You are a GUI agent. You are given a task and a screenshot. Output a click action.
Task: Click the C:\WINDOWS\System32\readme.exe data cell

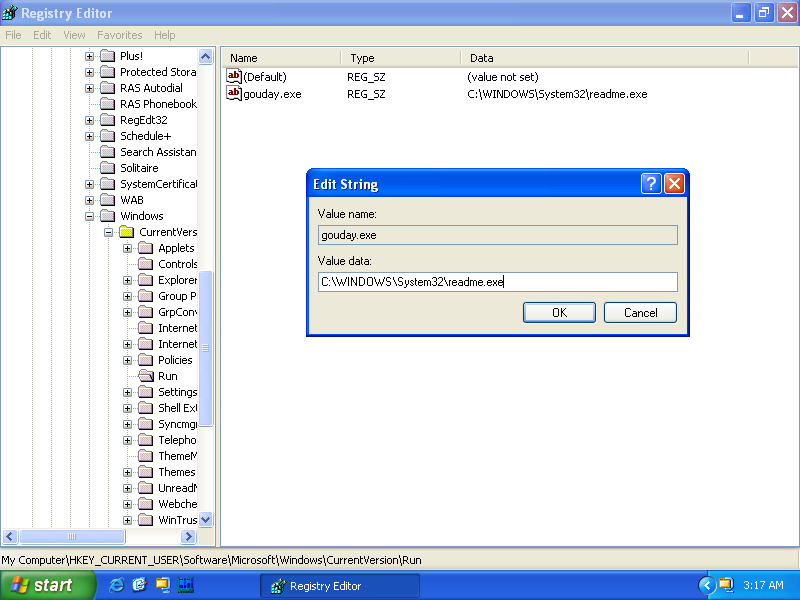click(557, 94)
